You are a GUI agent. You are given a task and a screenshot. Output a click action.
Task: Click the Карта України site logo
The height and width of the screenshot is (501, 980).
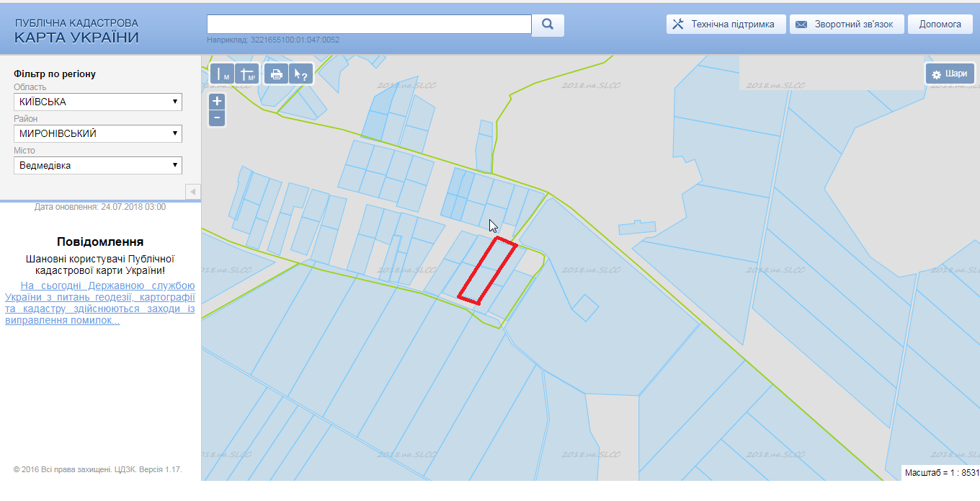coord(76,32)
